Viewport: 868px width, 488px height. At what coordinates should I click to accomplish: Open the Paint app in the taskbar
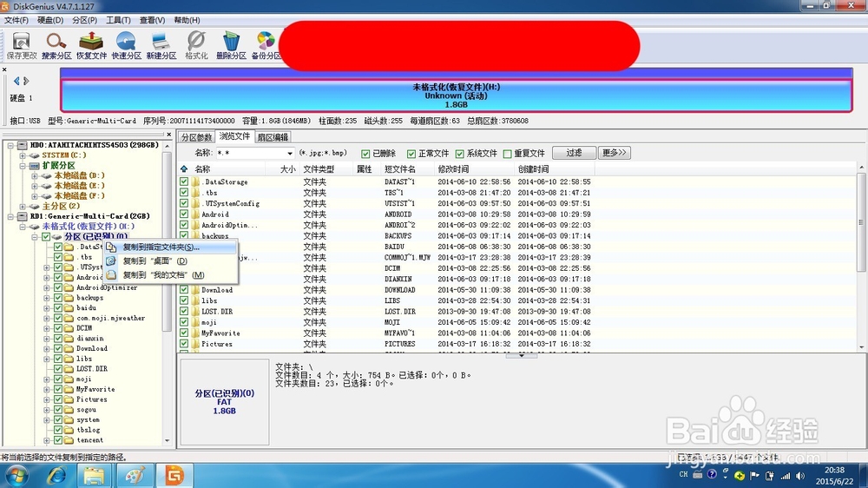coord(135,475)
